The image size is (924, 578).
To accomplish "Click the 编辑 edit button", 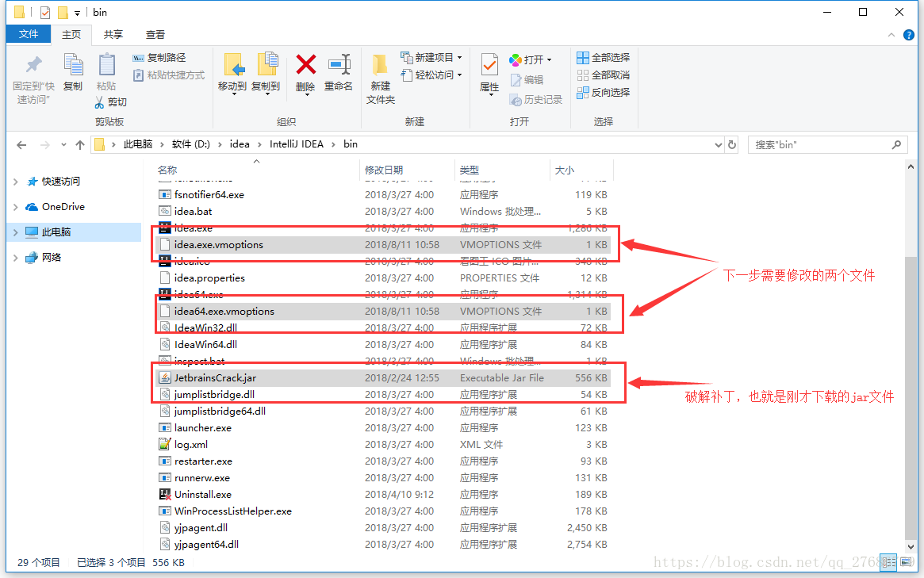I will [527, 80].
